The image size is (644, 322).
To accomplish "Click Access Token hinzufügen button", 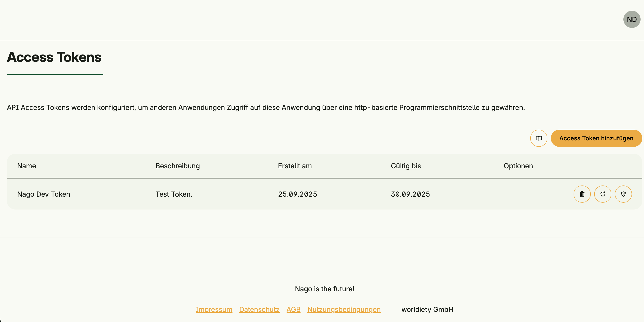I will click(x=596, y=138).
